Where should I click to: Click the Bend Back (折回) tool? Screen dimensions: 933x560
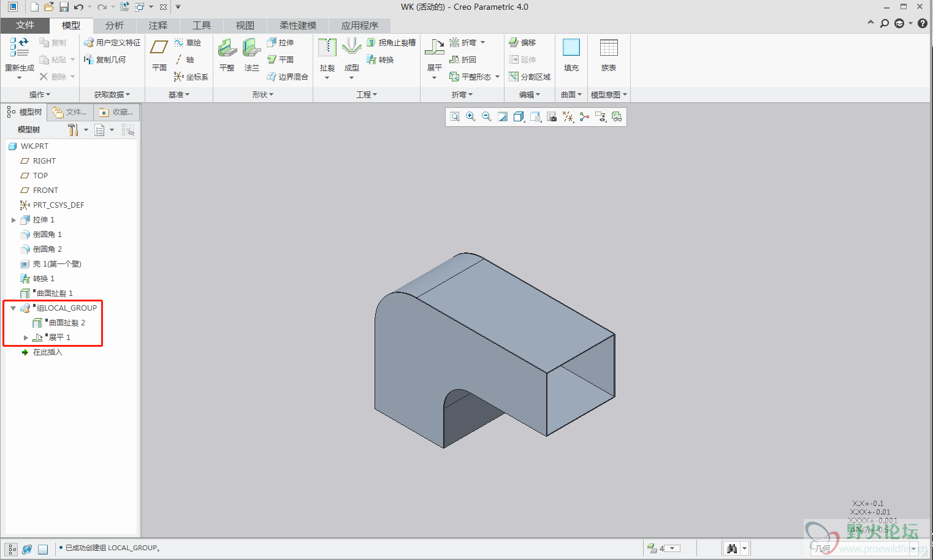[463, 59]
